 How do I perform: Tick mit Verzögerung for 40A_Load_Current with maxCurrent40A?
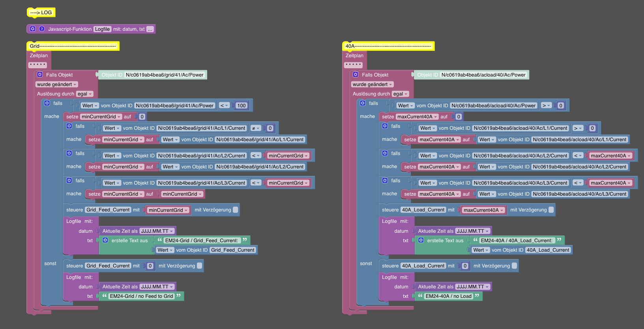click(x=551, y=210)
